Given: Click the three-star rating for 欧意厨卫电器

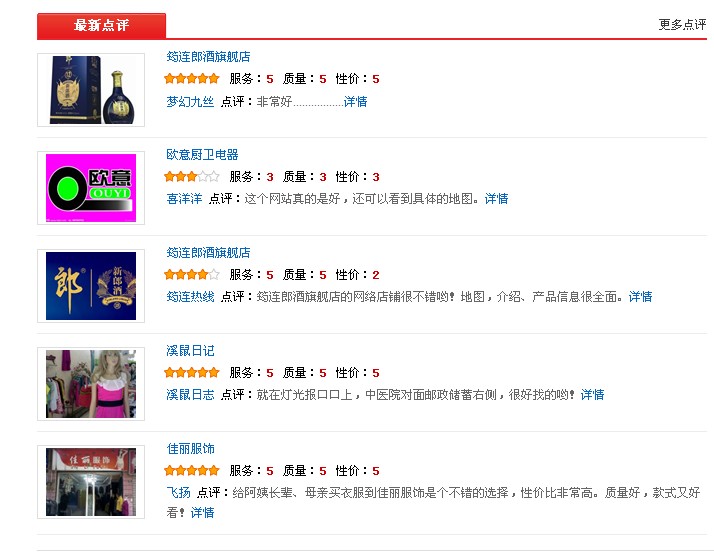Looking at the screenshot, I should pos(192,177).
